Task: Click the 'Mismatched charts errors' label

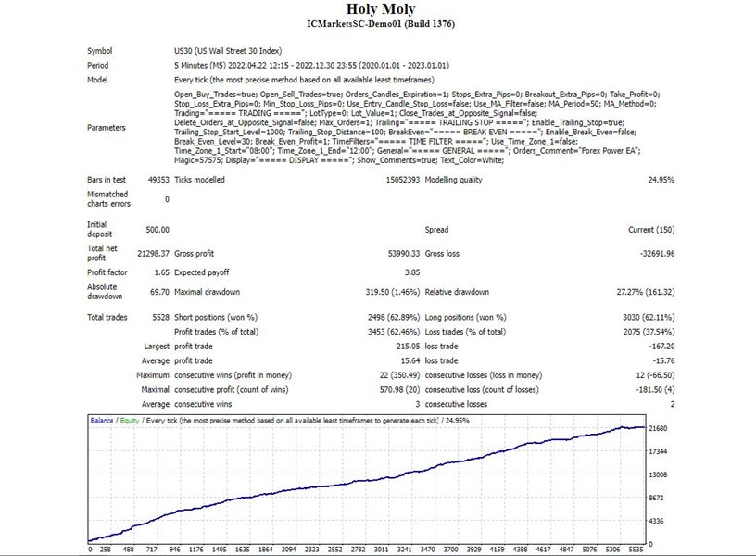Action: pos(108,198)
